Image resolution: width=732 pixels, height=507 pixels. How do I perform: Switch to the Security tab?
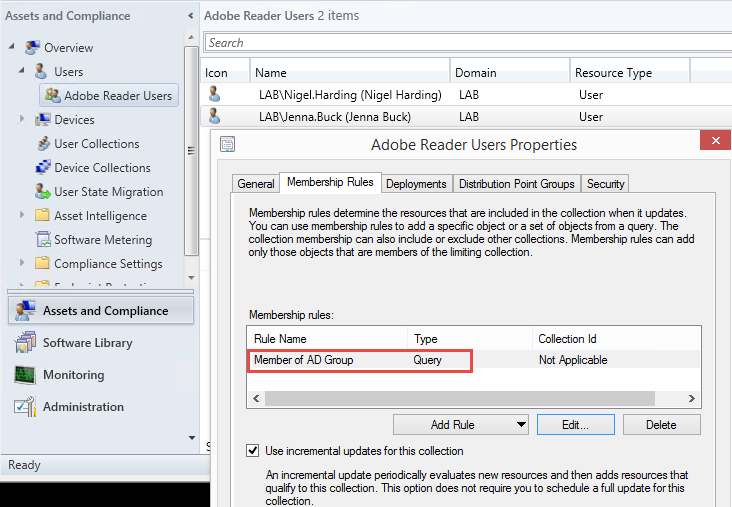[605, 183]
